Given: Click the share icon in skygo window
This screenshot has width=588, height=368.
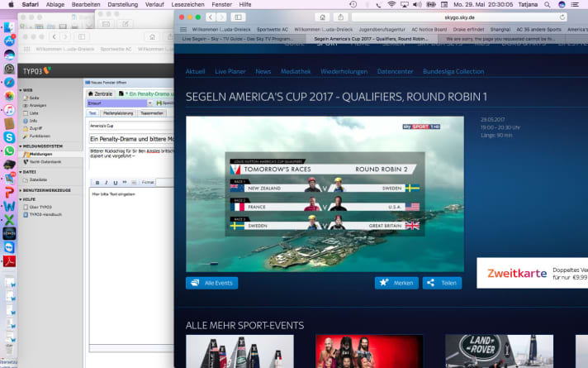Looking at the screenshot, I should [340, 17].
